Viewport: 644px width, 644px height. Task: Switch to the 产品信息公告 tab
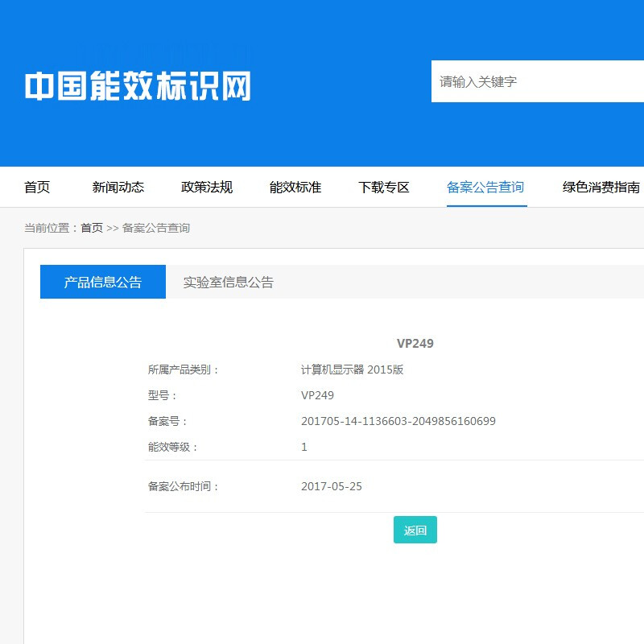click(103, 282)
